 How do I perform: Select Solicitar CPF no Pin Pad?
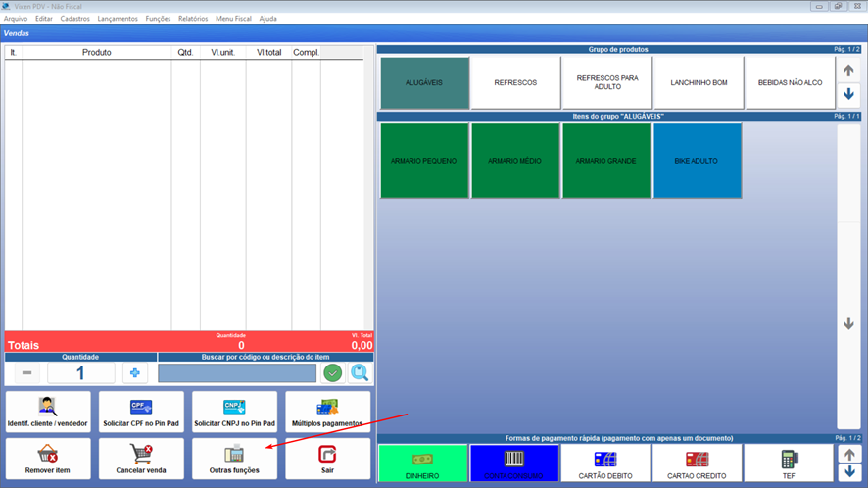(141, 412)
